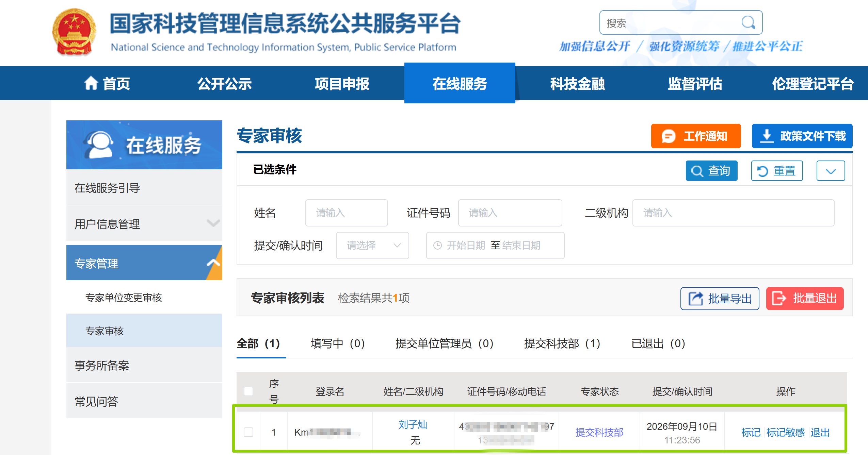Expand the filter panel chevron button

click(831, 171)
